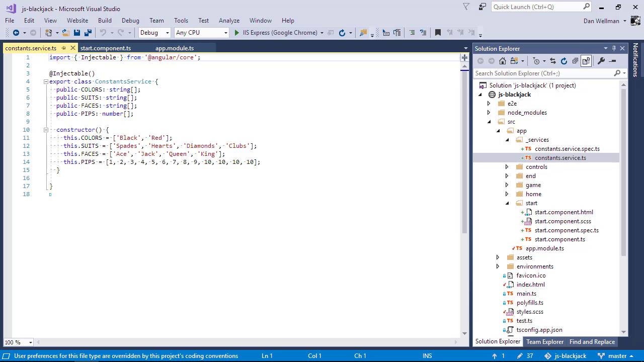Click the js-blackjack repository in status bar

(x=565, y=356)
